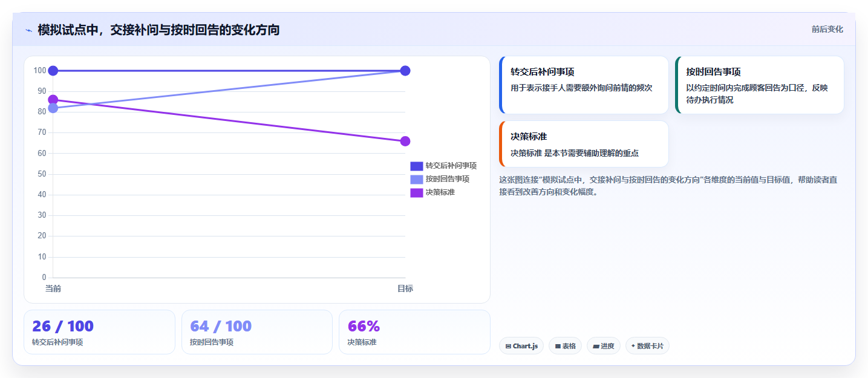The height and width of the screenshot is (378, 868).
Task: Click legend text 按时回告事项 in chart
Action: tap(448, 179)
